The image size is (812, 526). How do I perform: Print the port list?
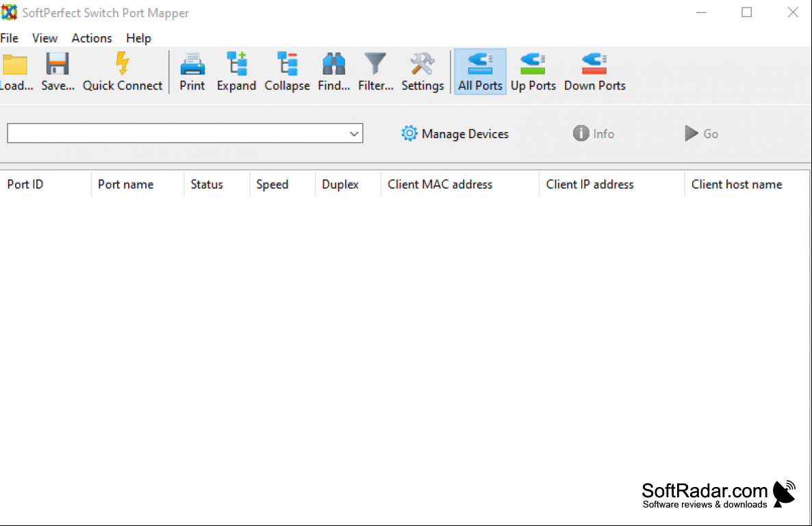192,71
